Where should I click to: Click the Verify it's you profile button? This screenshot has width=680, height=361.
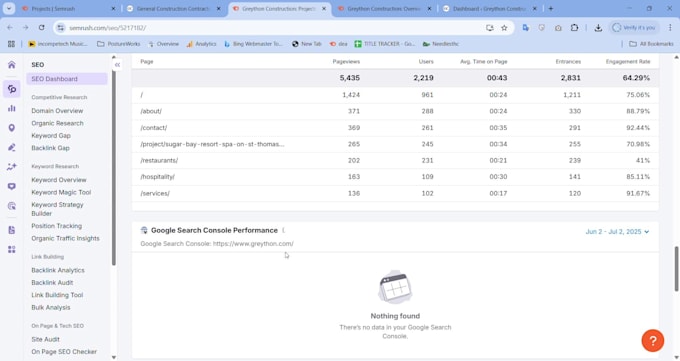[634, 28]
